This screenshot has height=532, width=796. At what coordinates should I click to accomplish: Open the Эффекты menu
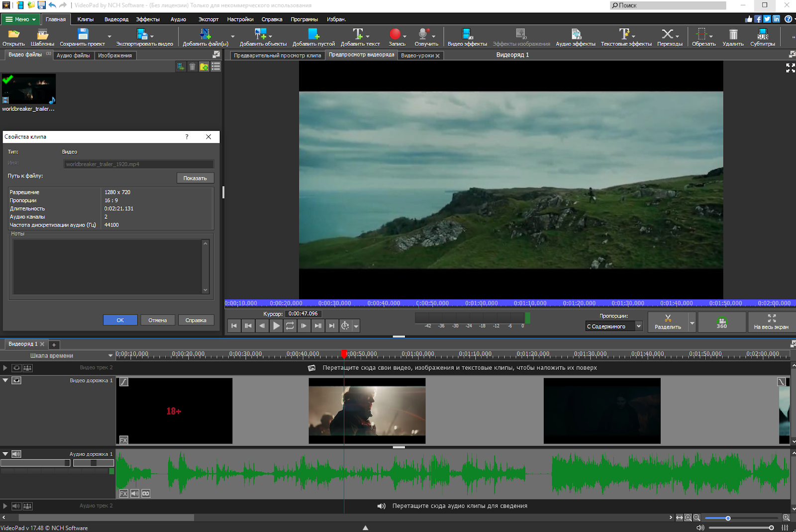(148, 19)
